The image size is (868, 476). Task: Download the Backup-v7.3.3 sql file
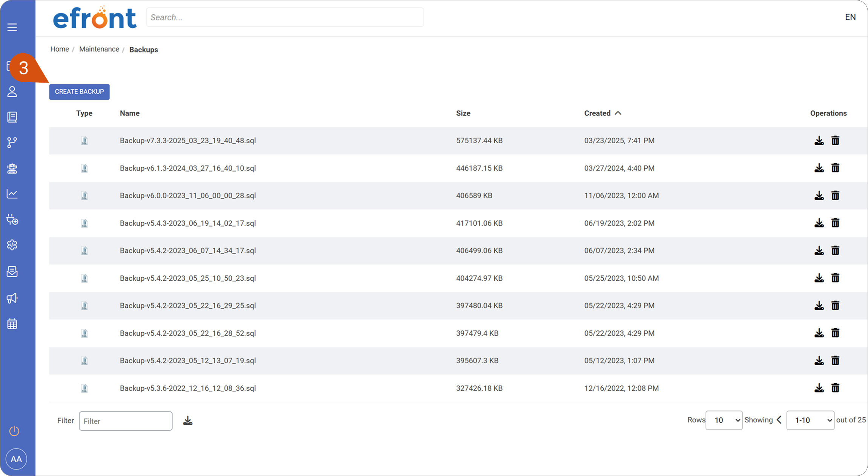819,140
